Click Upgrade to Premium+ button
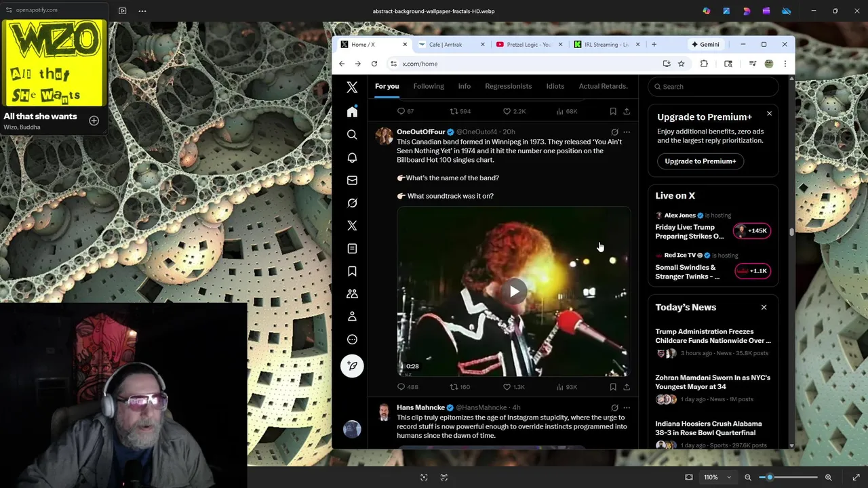868x488 pixels. pyautogui.click(x=701, y=161)
